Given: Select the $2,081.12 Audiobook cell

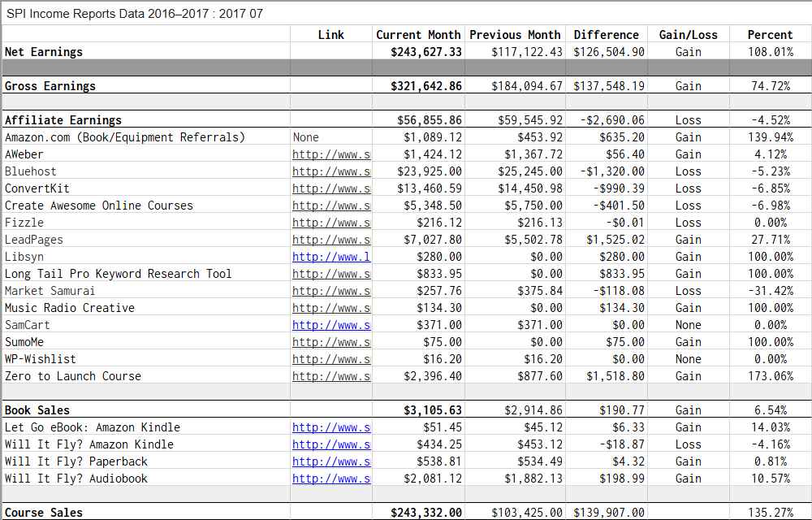Looking at the screenshot, I should click(433, 479).
